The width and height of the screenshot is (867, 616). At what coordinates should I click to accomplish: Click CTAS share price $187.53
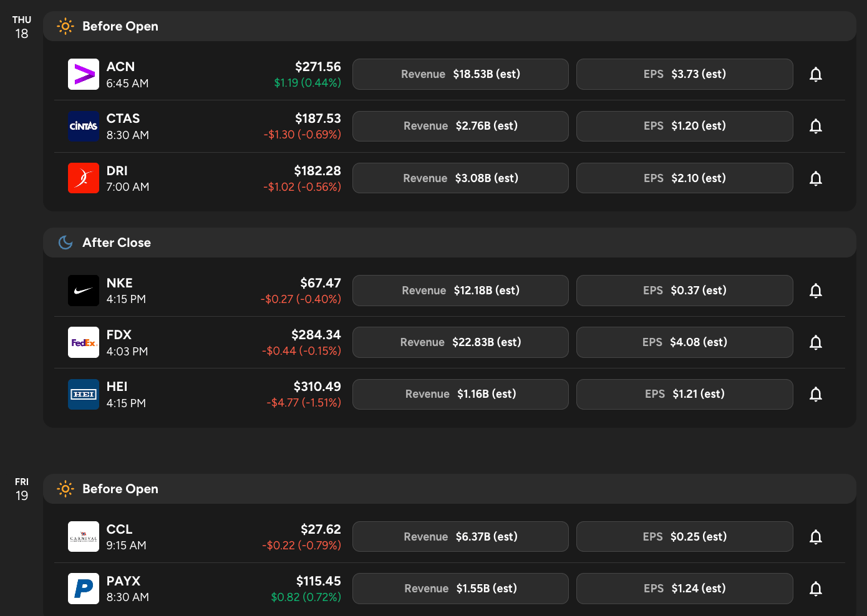click(x=318, y=118)
